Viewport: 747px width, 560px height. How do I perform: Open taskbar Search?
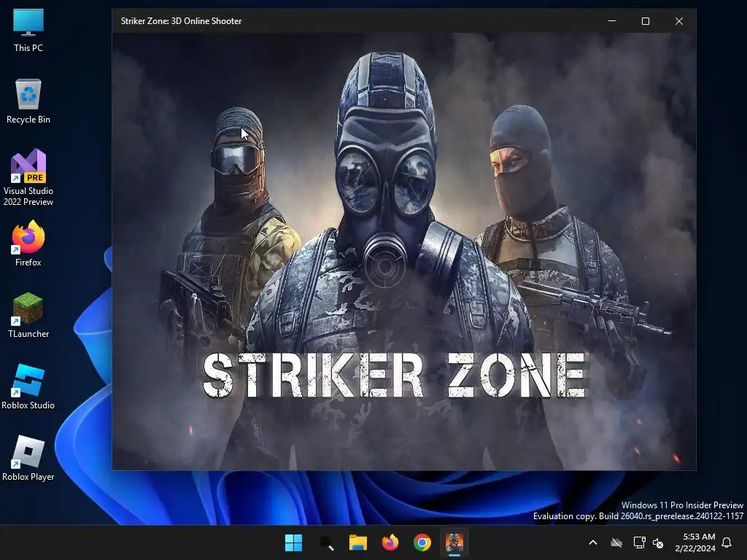pos(326,542)
